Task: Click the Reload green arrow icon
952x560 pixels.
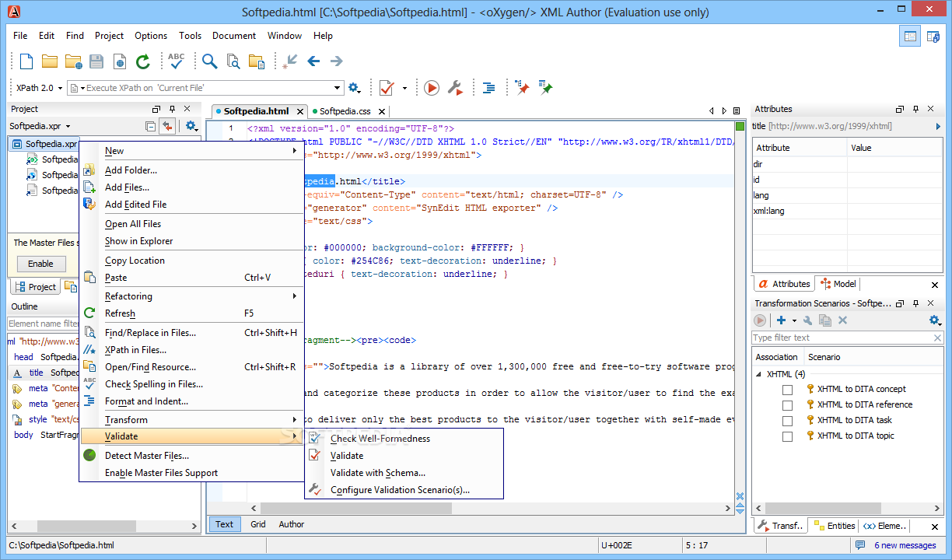Action: (143, 61)
